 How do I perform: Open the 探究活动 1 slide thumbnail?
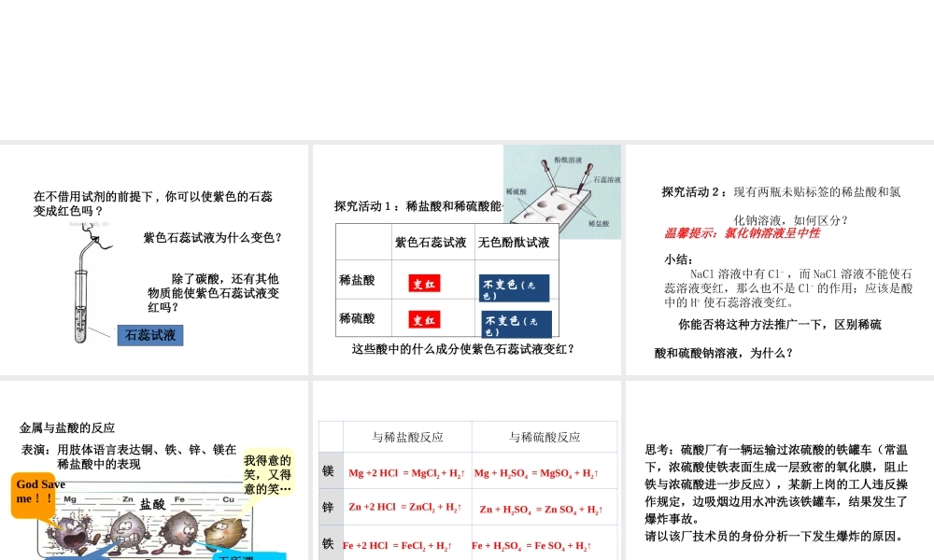[467, 259]
